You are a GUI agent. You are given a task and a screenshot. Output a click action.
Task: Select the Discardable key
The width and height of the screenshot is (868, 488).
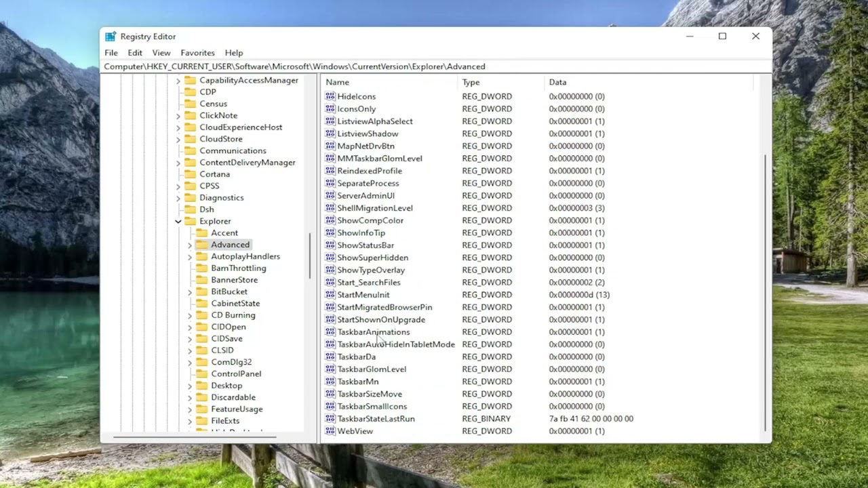(x=233, y=397)
